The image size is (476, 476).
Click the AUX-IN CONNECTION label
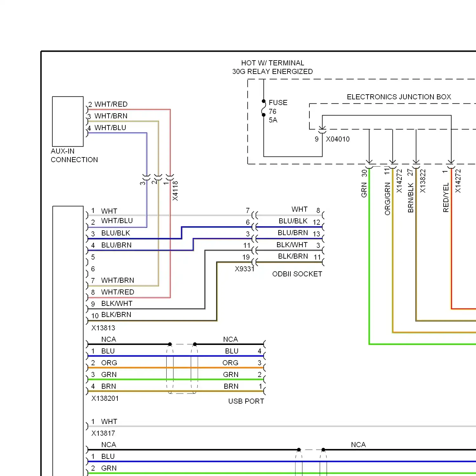(74, 155)
